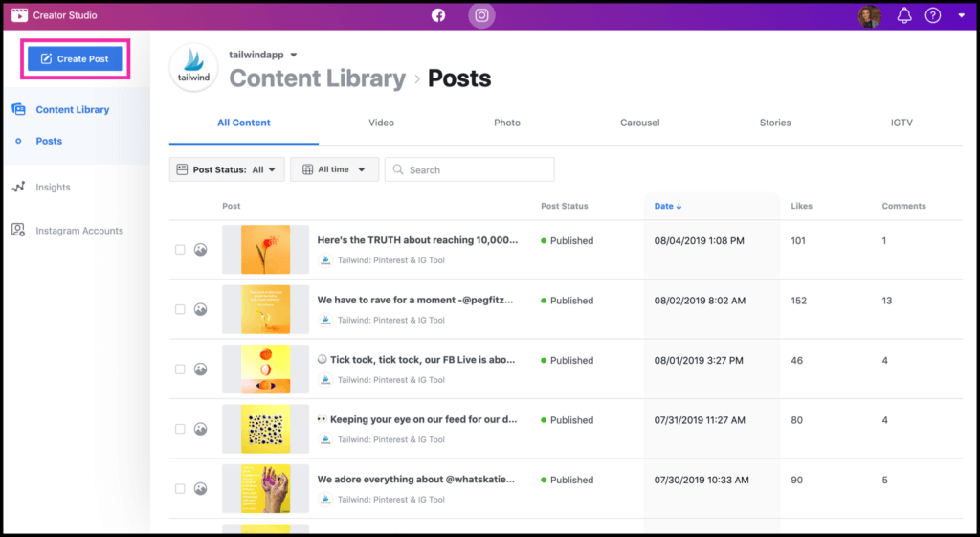Screen dimensions: 980x537
Task: Click photo type icon of 'Here's the TRUTH' row
Action: click(x=200, y=250)
